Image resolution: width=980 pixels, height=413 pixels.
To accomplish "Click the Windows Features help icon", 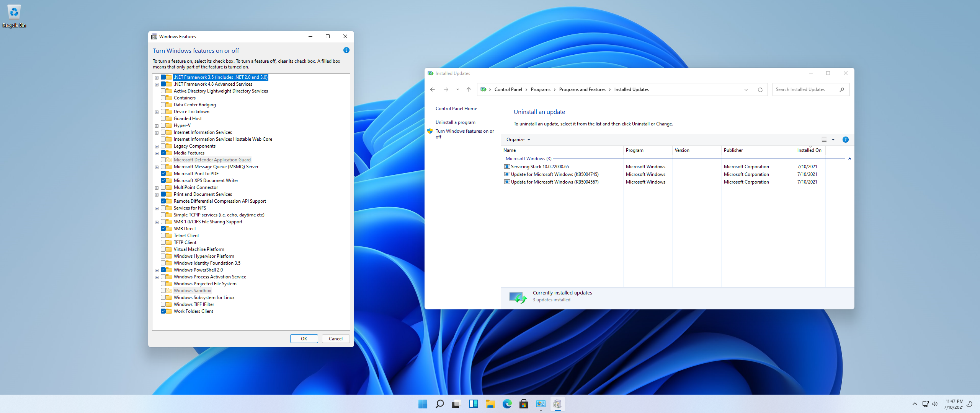I will (x=346, y=50).
